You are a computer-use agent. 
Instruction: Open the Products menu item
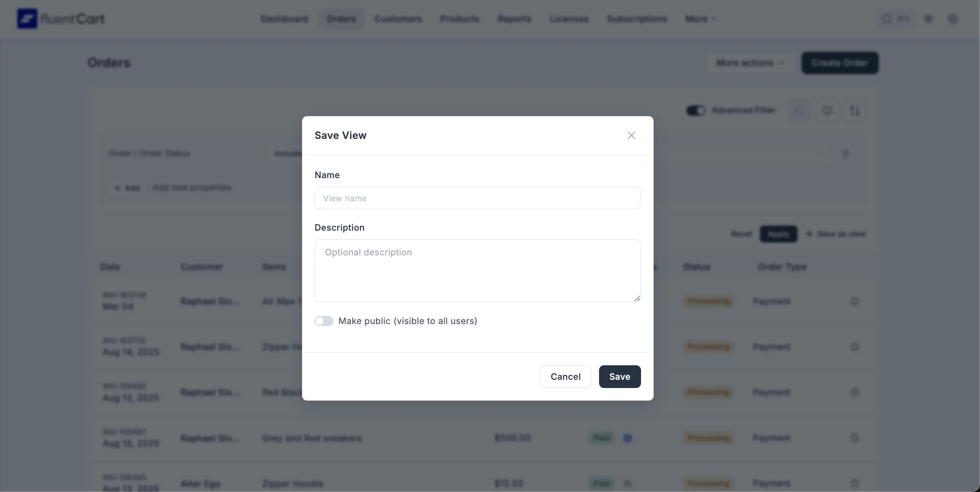click(x=459, y=19)
